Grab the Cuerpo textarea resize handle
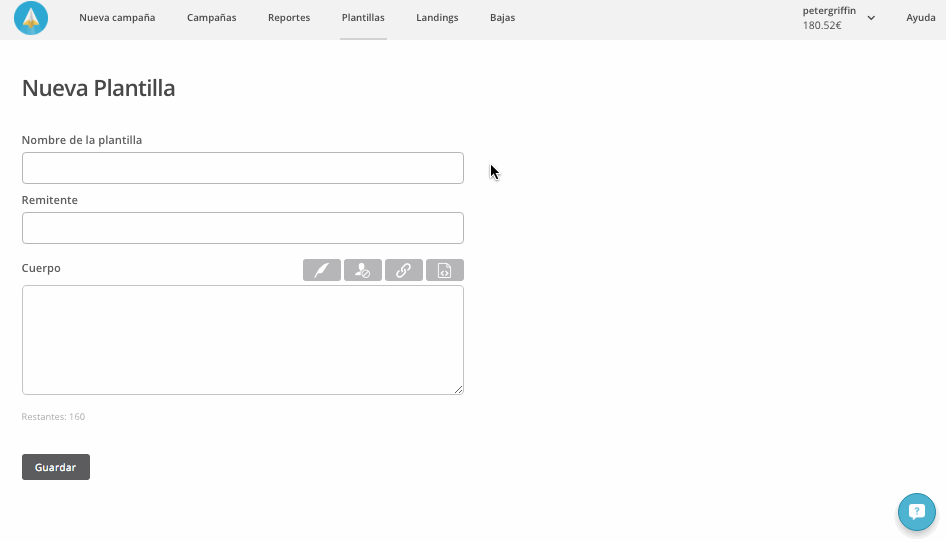 [459, 390]
